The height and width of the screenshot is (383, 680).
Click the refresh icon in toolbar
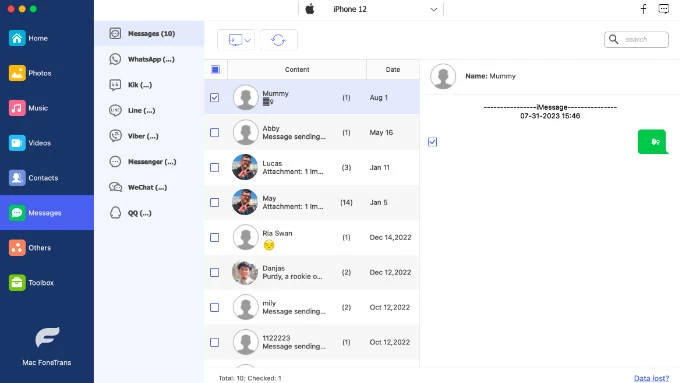(x=278, y=40)
